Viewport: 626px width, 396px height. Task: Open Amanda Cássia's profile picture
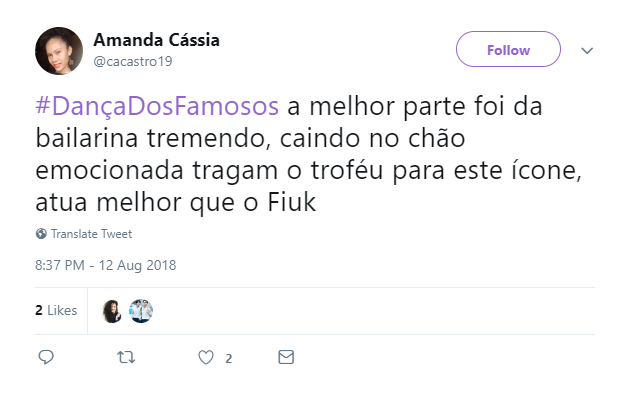coord(59,51)
